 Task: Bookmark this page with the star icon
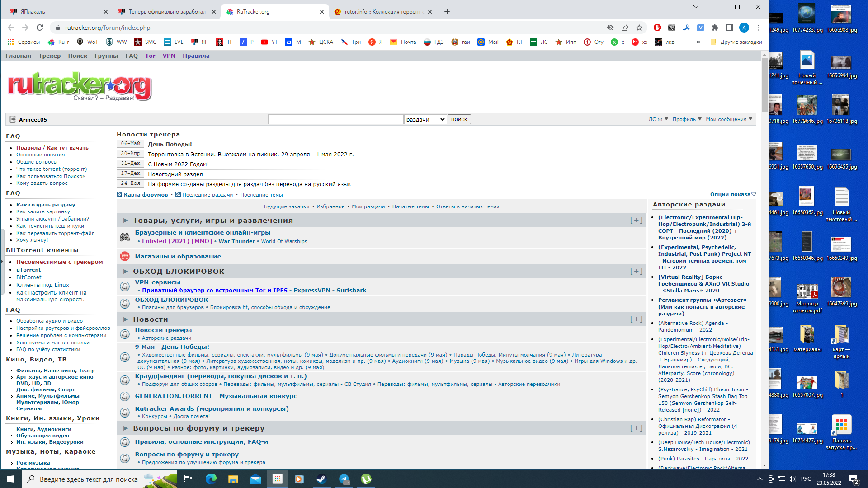point(639,28)
